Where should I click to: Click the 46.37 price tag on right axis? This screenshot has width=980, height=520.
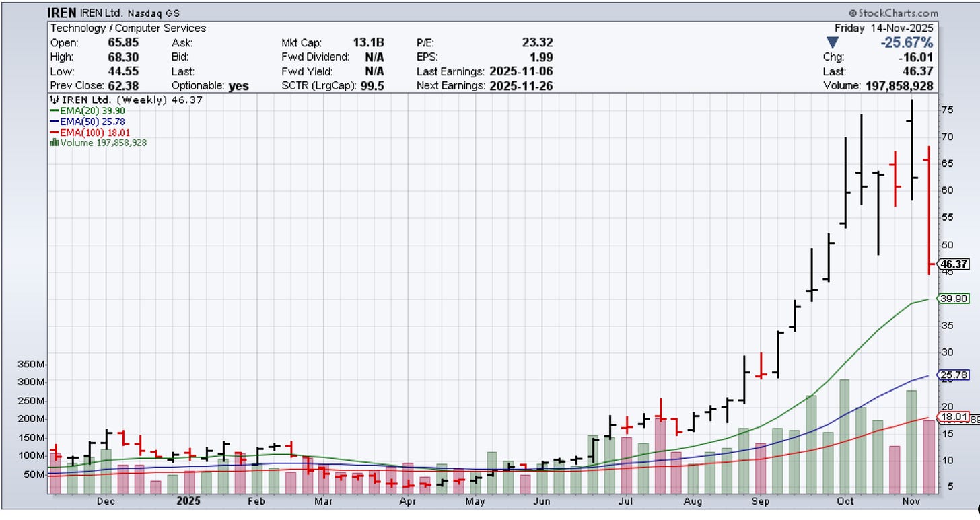954,264
